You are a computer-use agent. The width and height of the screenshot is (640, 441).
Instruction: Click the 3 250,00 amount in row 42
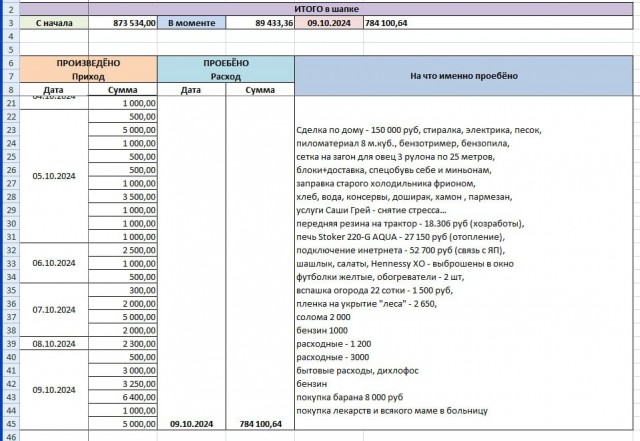123,384
